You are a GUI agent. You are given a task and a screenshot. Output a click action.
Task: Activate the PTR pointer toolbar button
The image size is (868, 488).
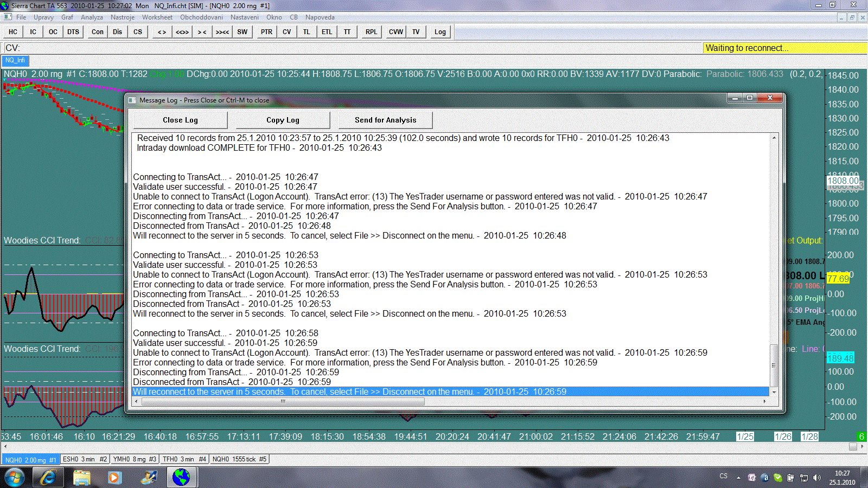pyautogui.click(x=266, y=32)
